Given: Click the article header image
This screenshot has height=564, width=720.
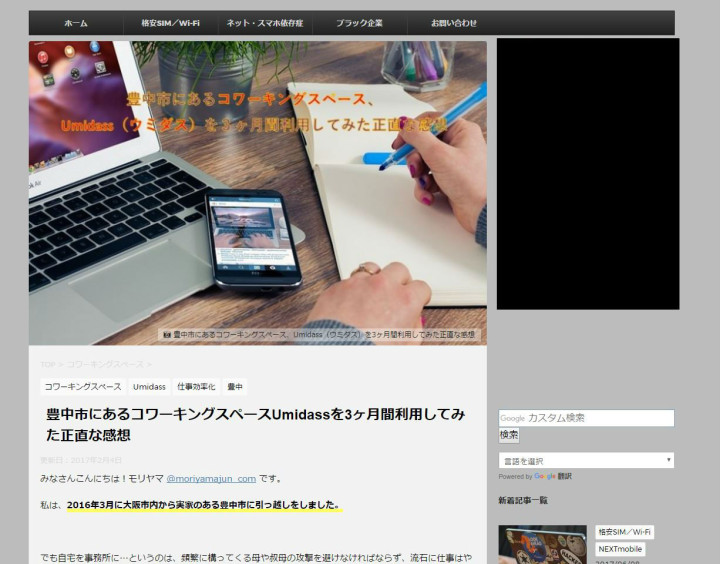Looking at the screenshot, I should [258, 193].
